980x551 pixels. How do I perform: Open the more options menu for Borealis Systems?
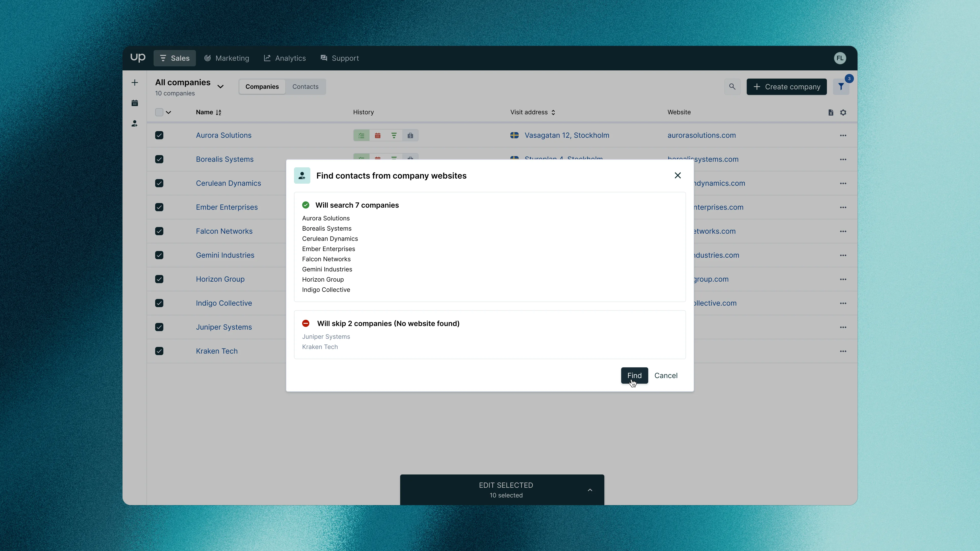click(x=843, y=159)
